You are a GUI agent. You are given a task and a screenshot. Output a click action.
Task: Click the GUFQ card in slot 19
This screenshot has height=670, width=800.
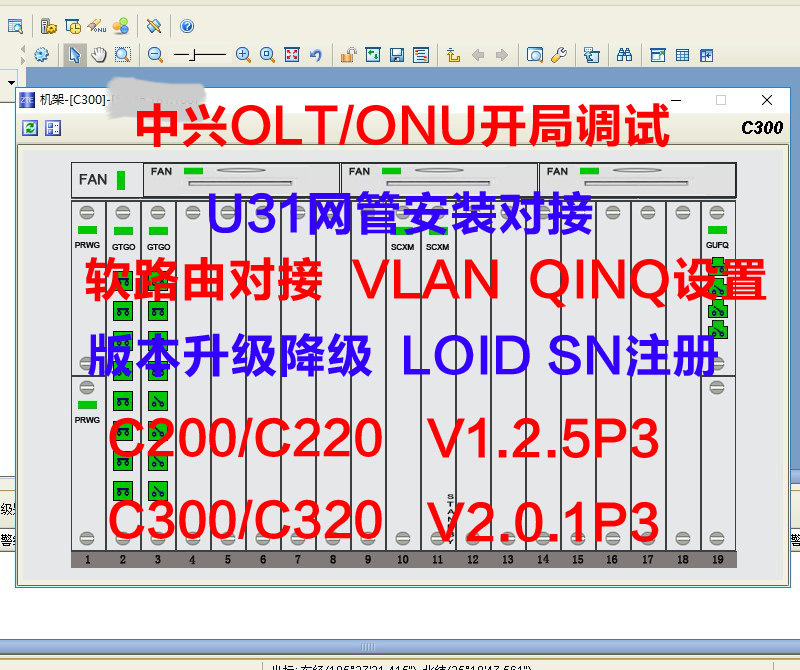click(717, 246)
